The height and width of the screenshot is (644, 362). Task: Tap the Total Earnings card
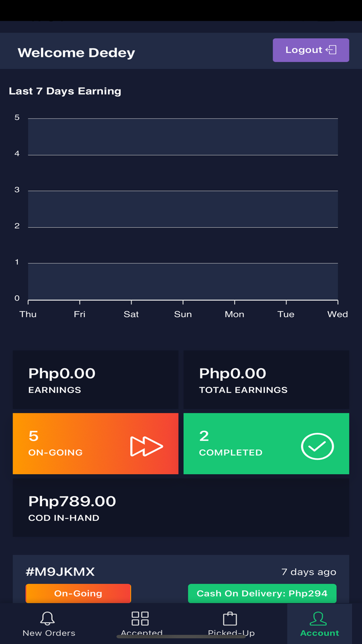point(266,380)
